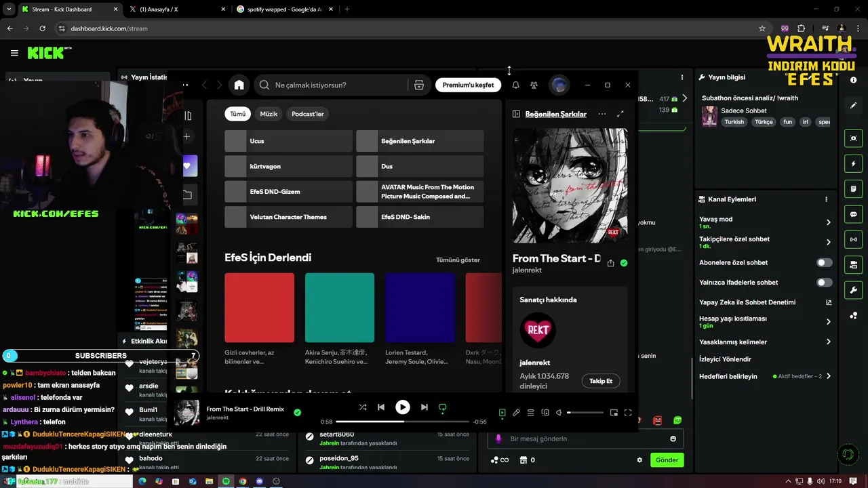Image resolution: width=868 pixels, height=488 pixels.
Task: Open chat settings gear icon
Action: point(639,460)
